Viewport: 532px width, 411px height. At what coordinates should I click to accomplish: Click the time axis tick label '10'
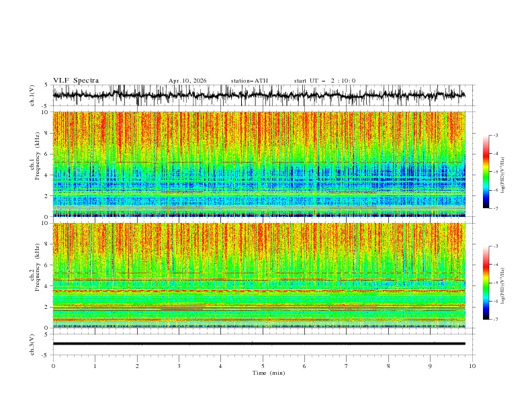pos(472,366)
